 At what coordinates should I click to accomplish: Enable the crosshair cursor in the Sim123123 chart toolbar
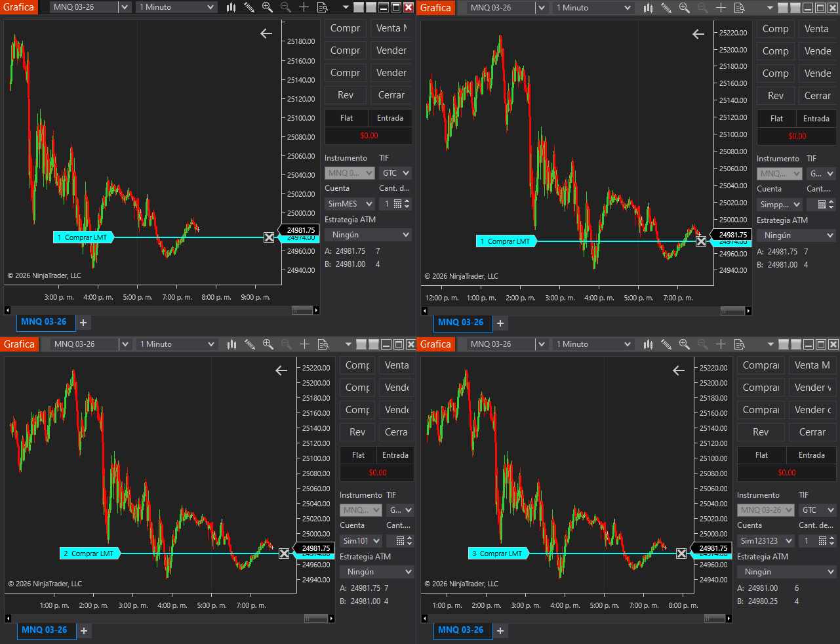pos(721,344)
